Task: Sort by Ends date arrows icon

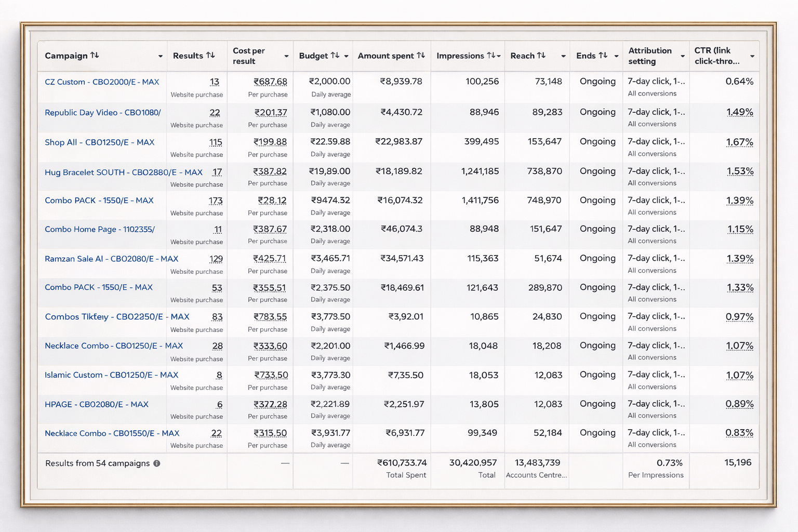Action: [603, 55]
